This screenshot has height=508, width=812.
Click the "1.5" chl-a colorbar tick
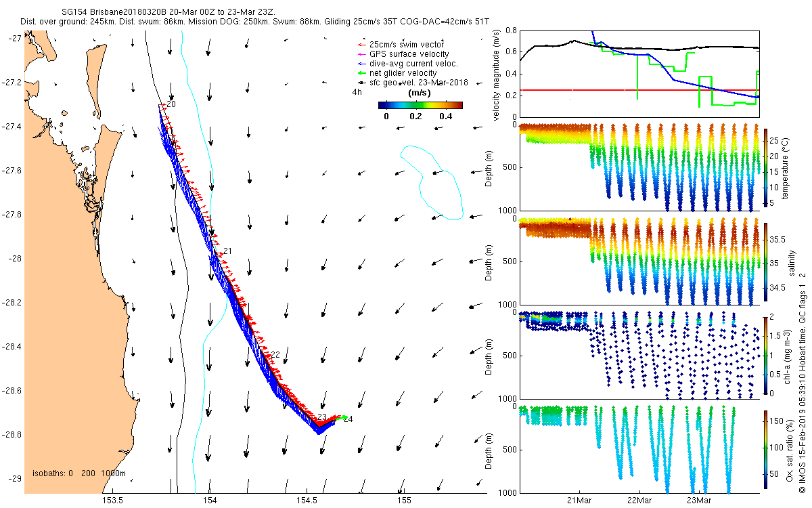coord(776,335)
